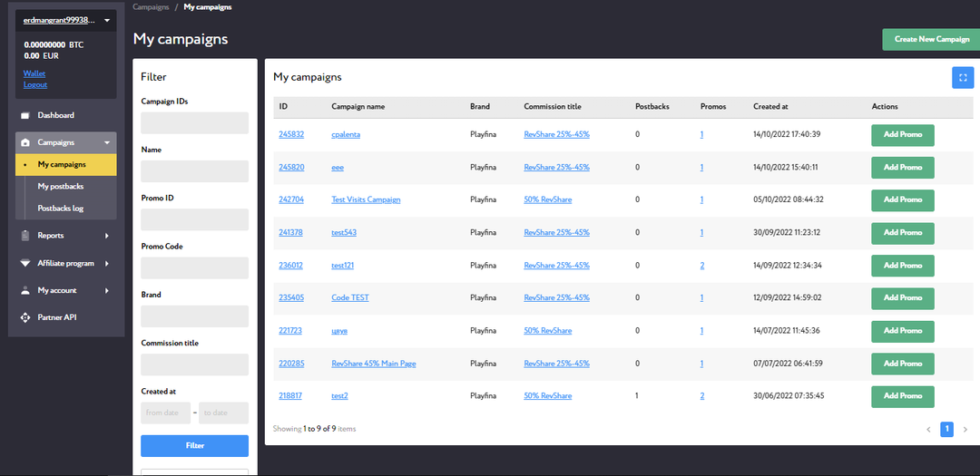The image size is (980, 476).
Task: Click the Affiliate program diamond icon
Action: [x=25, y=264]
